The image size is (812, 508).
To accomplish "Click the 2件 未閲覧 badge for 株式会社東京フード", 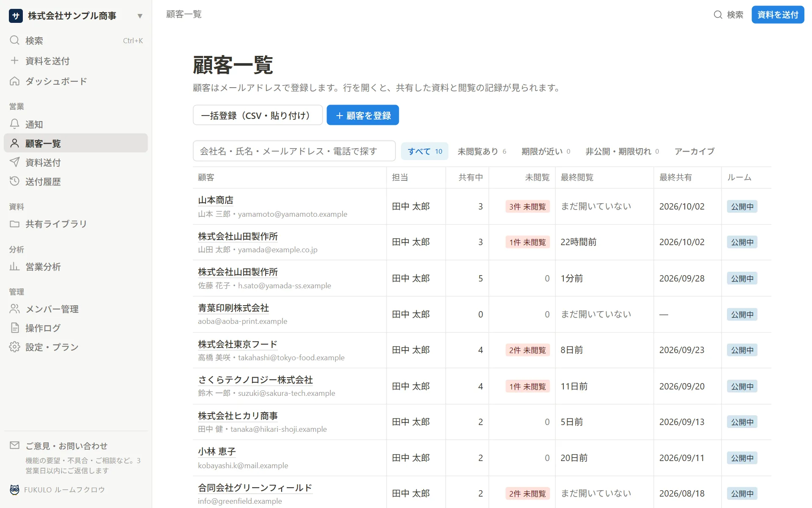I will click(x=527, y=350).
